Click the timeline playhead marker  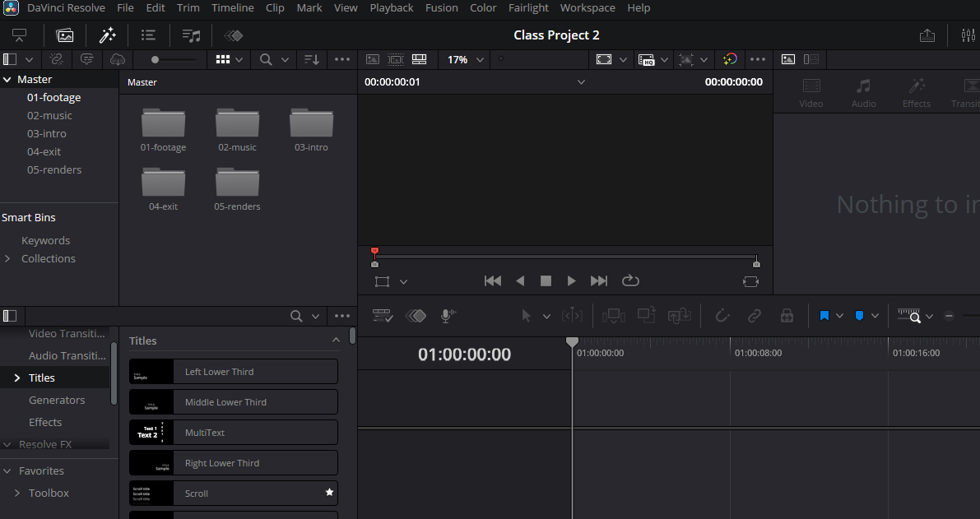click(572, 341)
